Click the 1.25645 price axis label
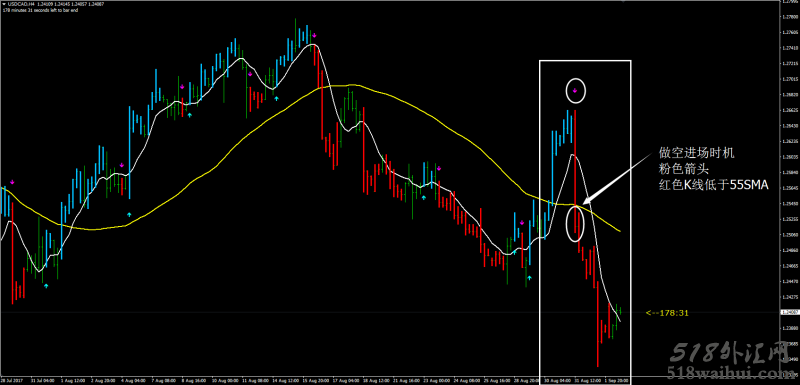Image resolution: width=800 pixels, height=385 pixels. (790, 188)
